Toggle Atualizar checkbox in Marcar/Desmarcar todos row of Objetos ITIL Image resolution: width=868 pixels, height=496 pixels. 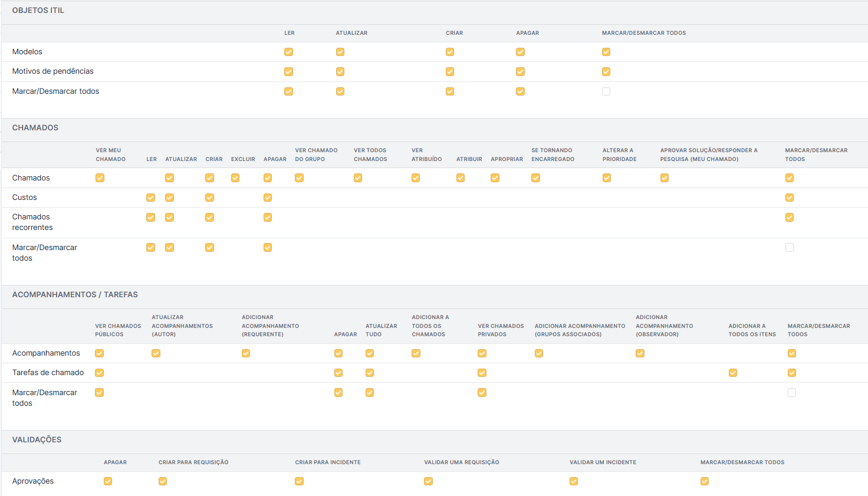pos(340,91)
